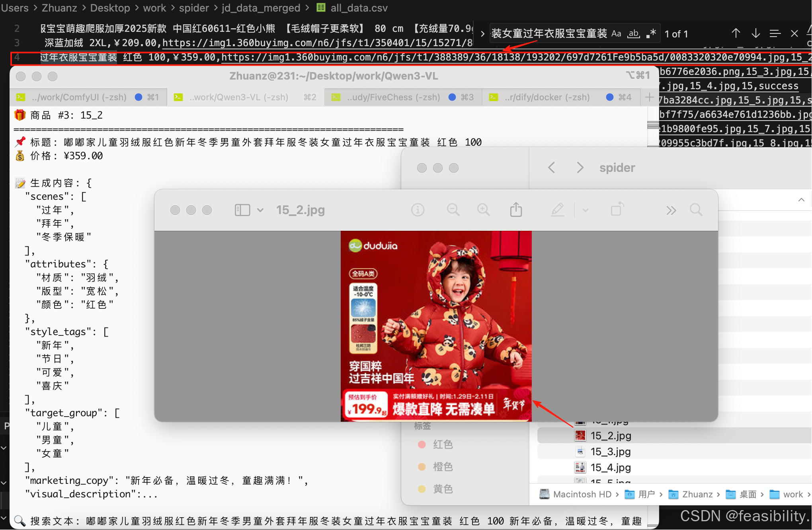The height and width of the screenshot is (530, 812).
Task: Rotate the image with rotate icon
Action: point(617,210)
